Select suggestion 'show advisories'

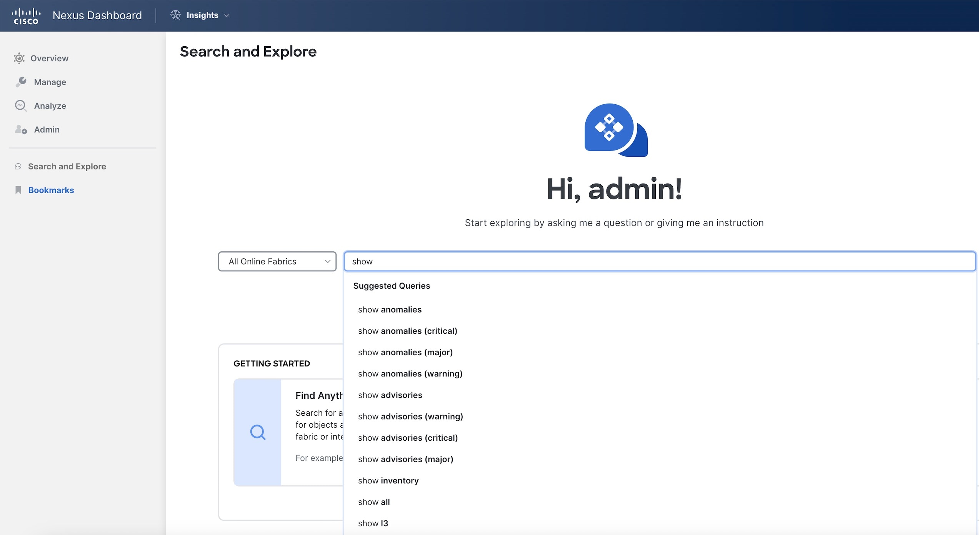coord(390,395)
